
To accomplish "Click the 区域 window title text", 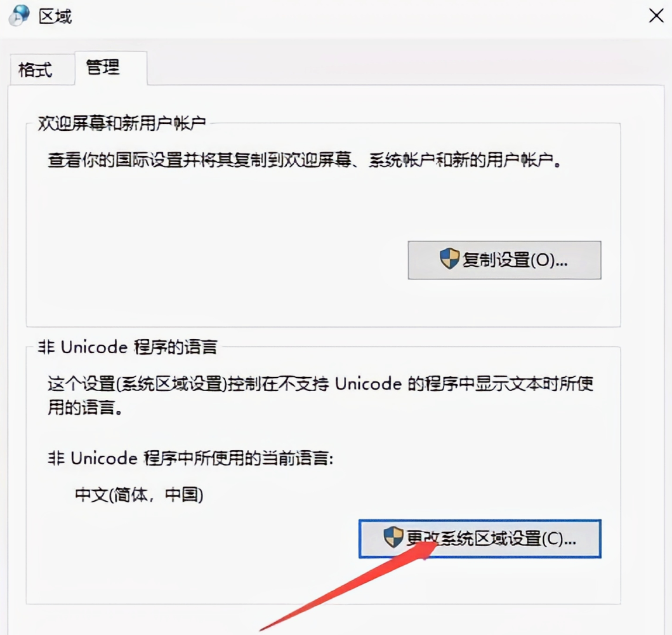I will coord(55,17).
